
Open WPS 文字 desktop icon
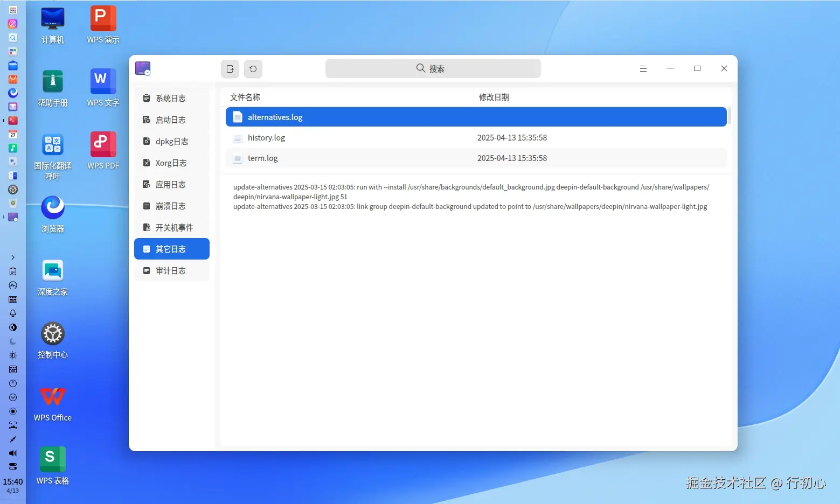tap(103, 88)
